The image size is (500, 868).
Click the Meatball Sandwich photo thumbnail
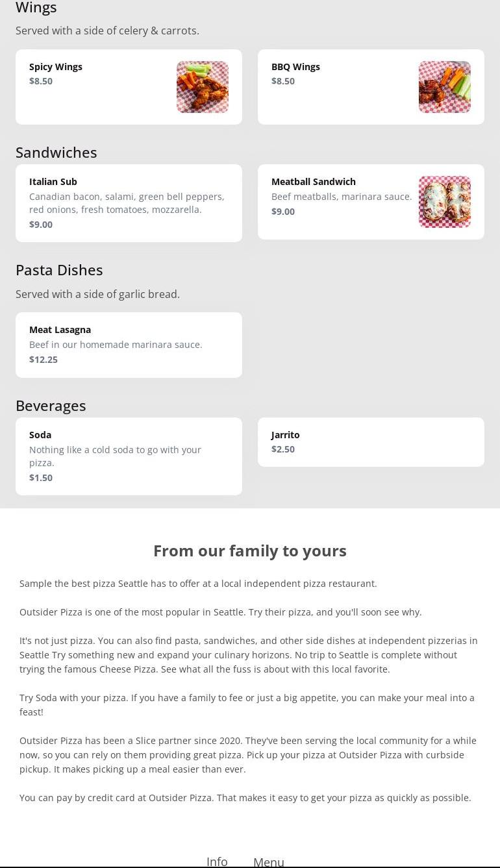click(445, 202)
